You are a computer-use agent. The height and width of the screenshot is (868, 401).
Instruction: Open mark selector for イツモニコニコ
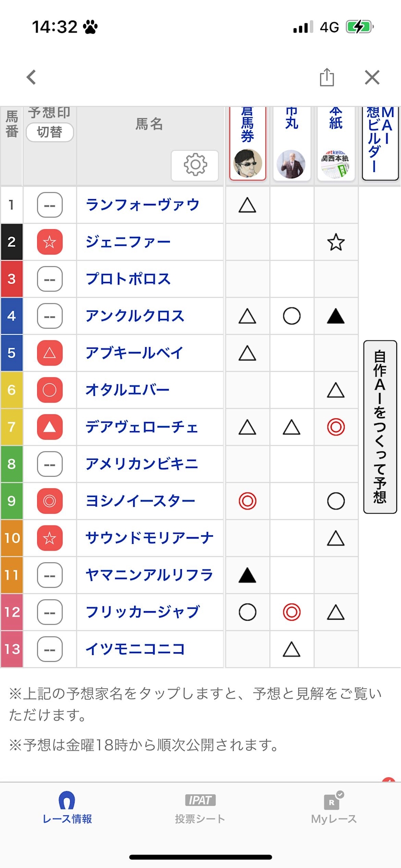coord(50,649)
